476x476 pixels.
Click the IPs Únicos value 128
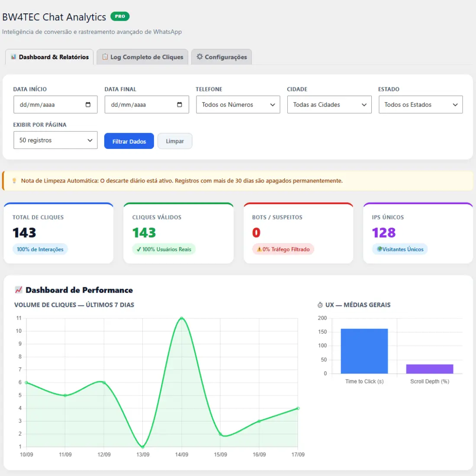pyautogui.click(x=384, y=233)
